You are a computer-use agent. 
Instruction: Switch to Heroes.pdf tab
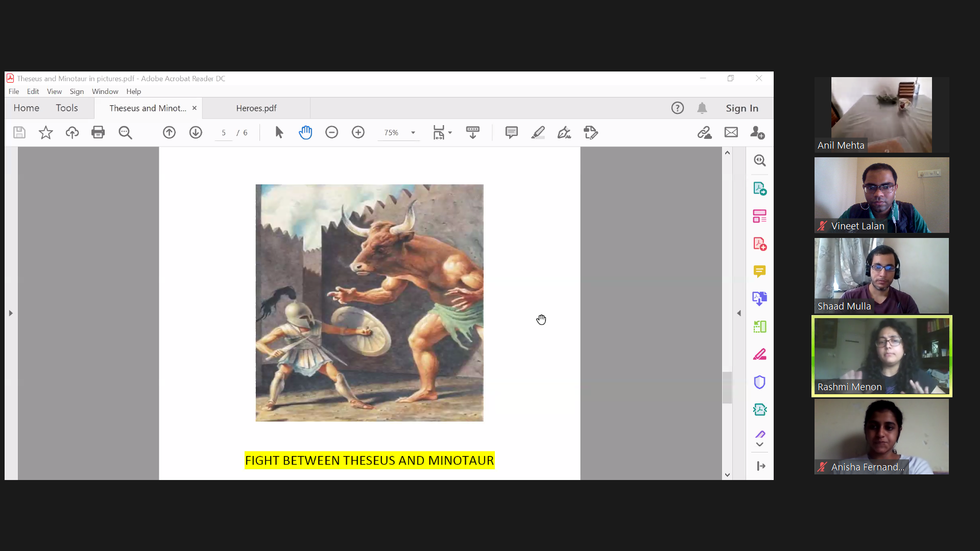pos(256,108)
